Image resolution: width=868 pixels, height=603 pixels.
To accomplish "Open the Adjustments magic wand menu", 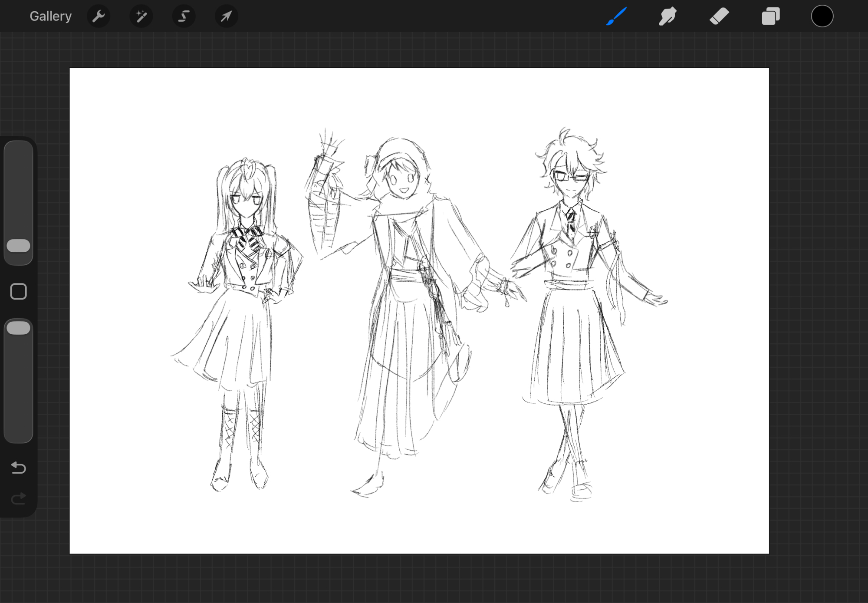I will (x=141, y=16).
